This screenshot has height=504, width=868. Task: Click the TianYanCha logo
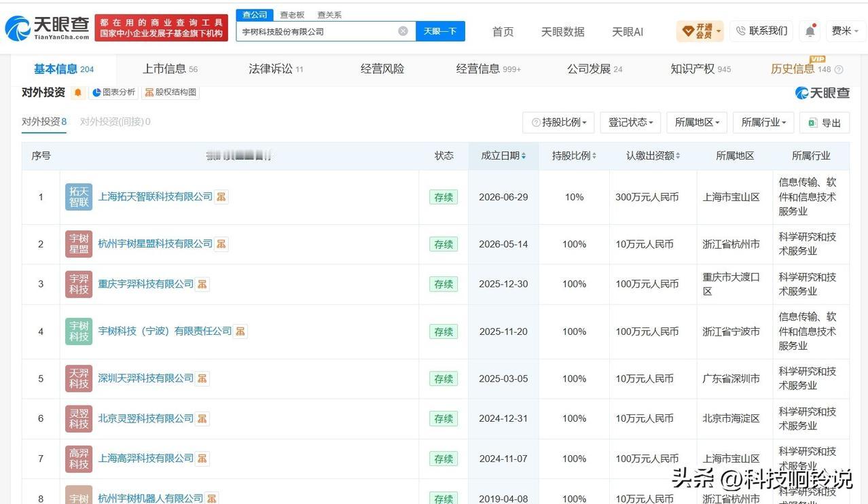tap(47, 28)
